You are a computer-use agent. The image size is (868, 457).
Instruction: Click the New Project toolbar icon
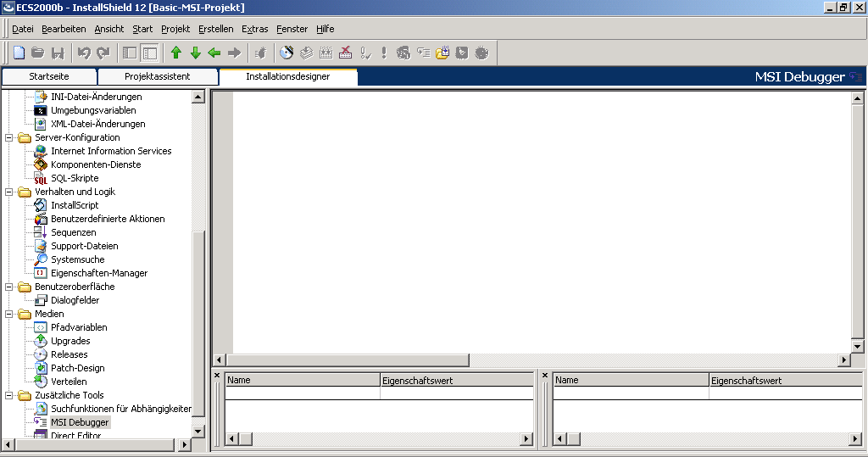pyautogui.click(x=19, y=53)
